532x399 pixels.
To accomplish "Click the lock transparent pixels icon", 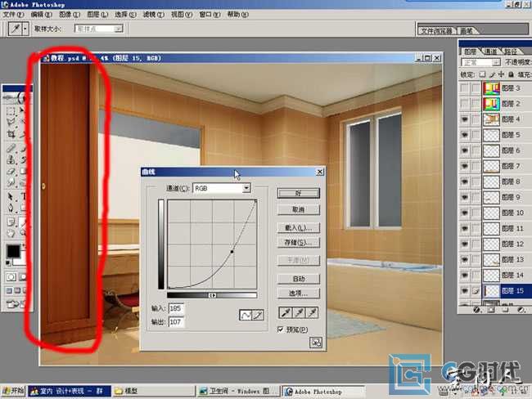I will [x=482, y=74].
